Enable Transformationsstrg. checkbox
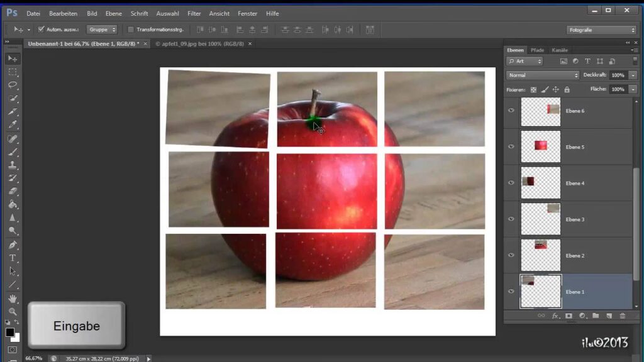The height and width of the screenshot is (362, 644). tap(131, 30)
